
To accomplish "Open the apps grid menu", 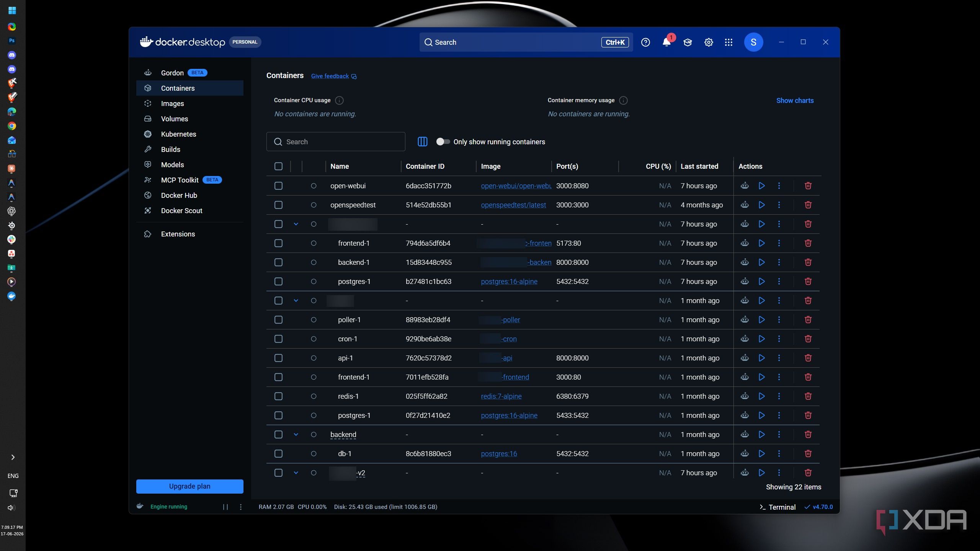I will (728, 42).
